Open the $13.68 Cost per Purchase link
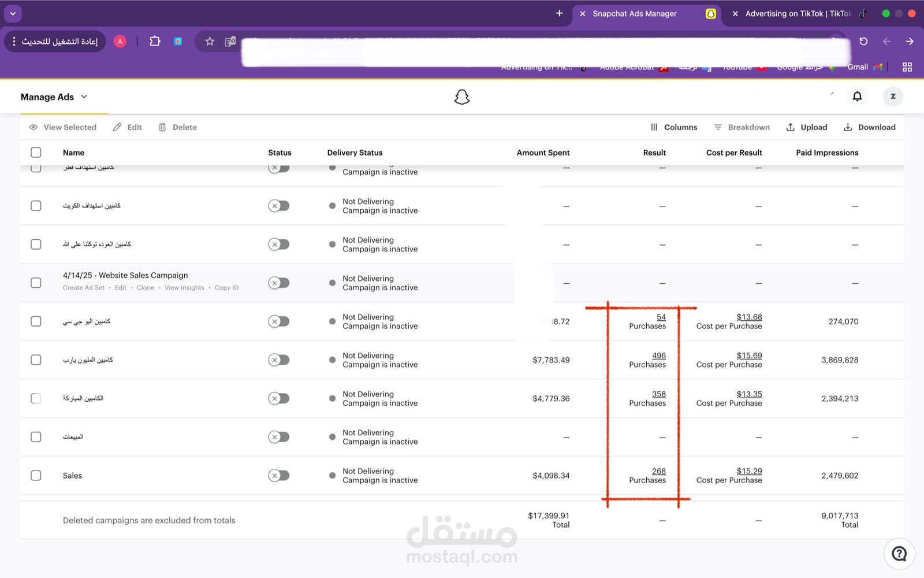924x578 pixels. [x=749, y=317]
